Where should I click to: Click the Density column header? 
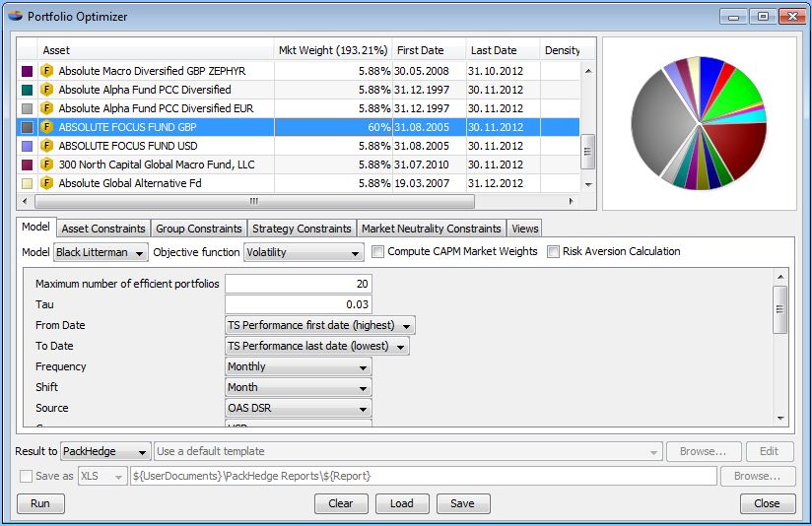pyautogui.click(x=562, y=50)
